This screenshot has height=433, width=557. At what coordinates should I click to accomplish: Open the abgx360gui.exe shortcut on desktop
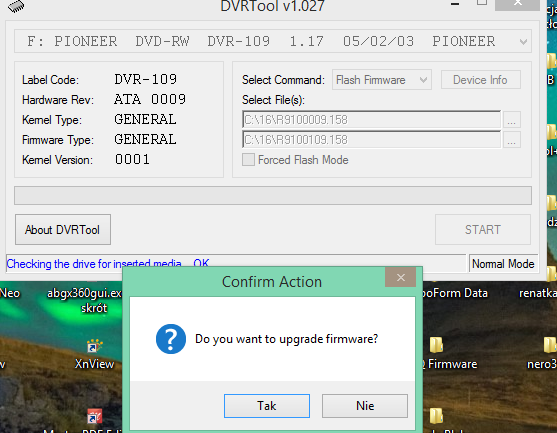click(85, 300)
